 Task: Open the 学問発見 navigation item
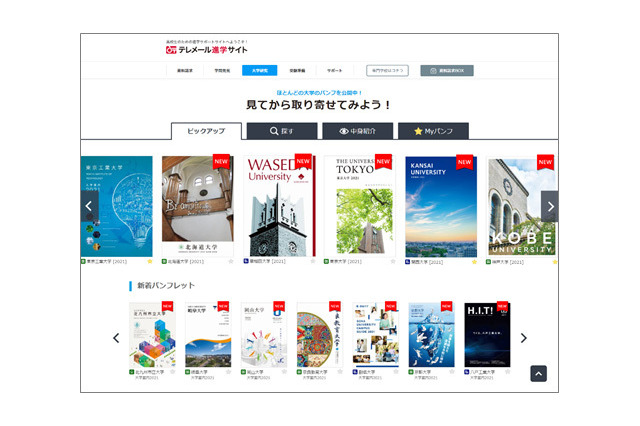pos(222,71)
